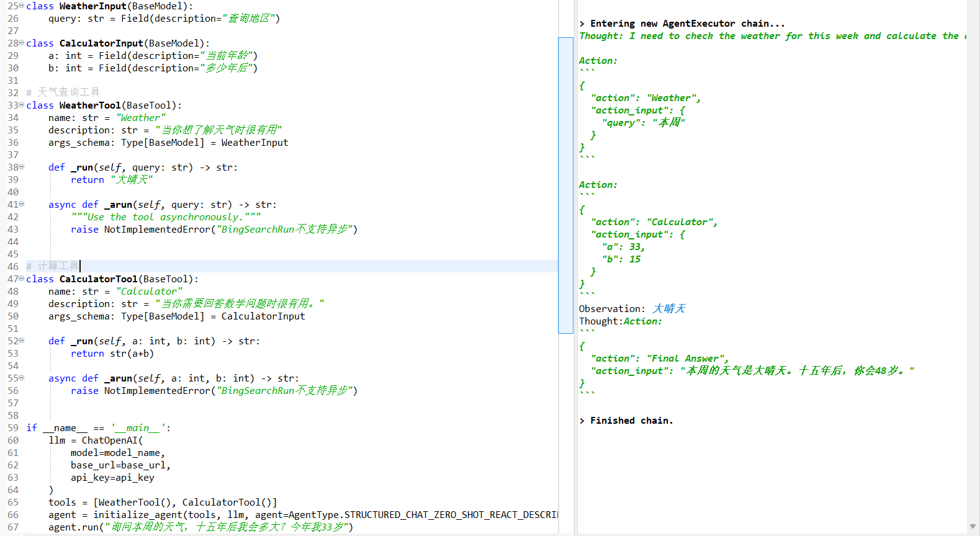Click the agent.run(...) call line

point(200,527)
